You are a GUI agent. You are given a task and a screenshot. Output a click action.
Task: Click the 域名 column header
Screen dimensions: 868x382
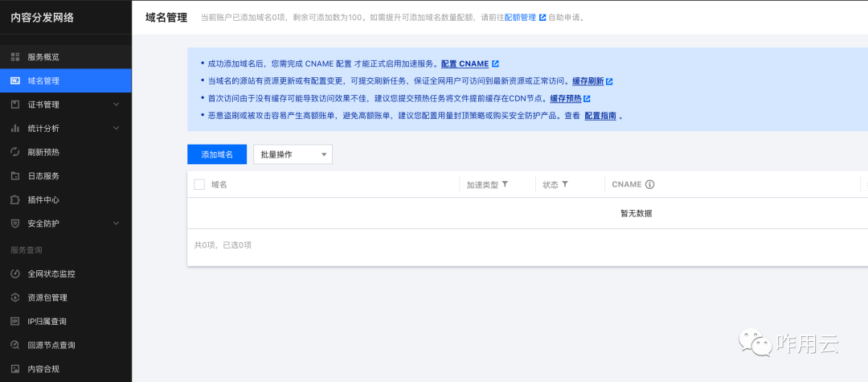219,184
